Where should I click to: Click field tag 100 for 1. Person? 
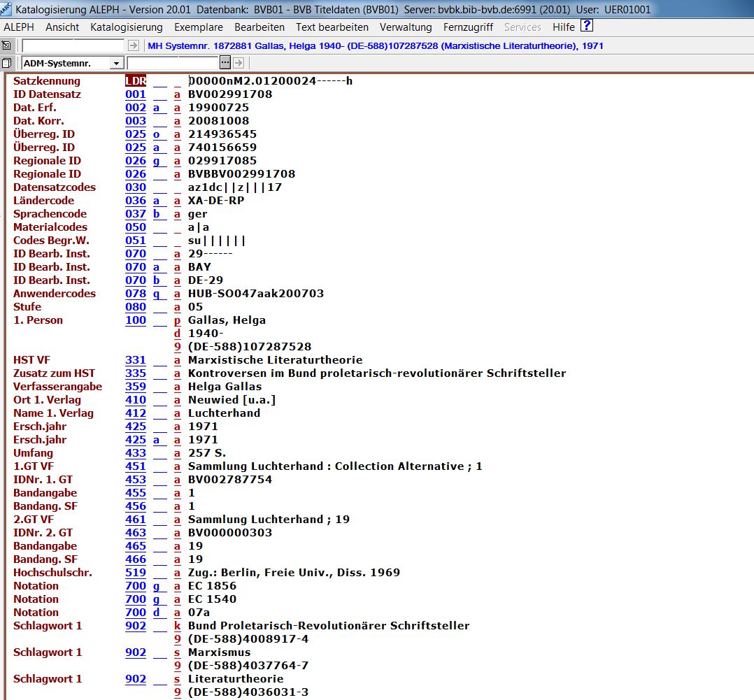(x=136, y=320)
